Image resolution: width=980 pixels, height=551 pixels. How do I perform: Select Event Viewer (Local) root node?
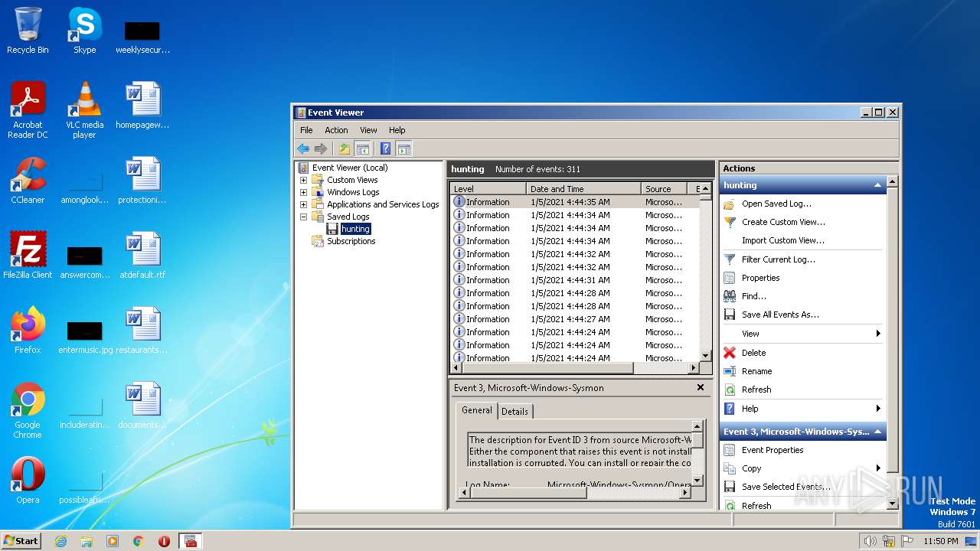[x=349, y=168]
